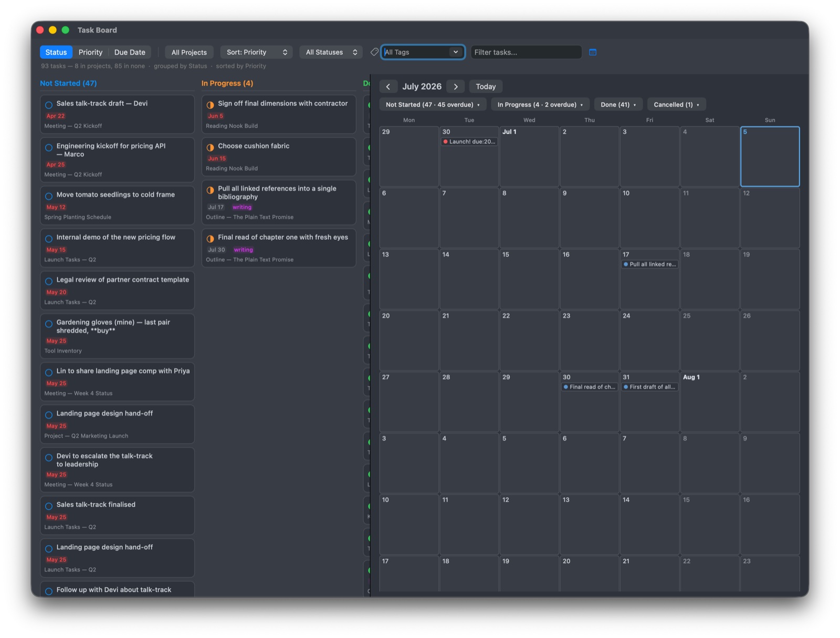Click the 'writing' tag on 'Pull all linked references'
Image resolution: width=840 pixels, height=638 pixels.
242,207
